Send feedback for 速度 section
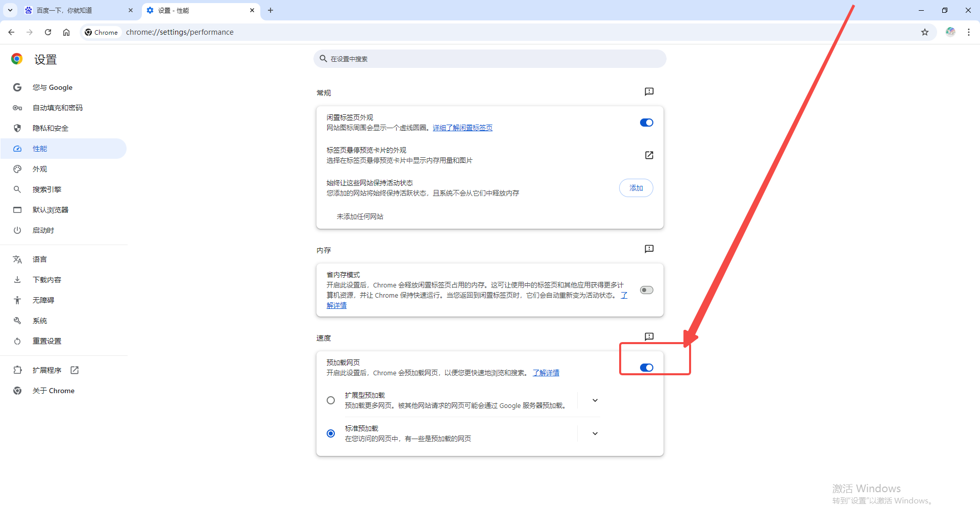Viewport: 980px width, 531px height. (649, 337)
